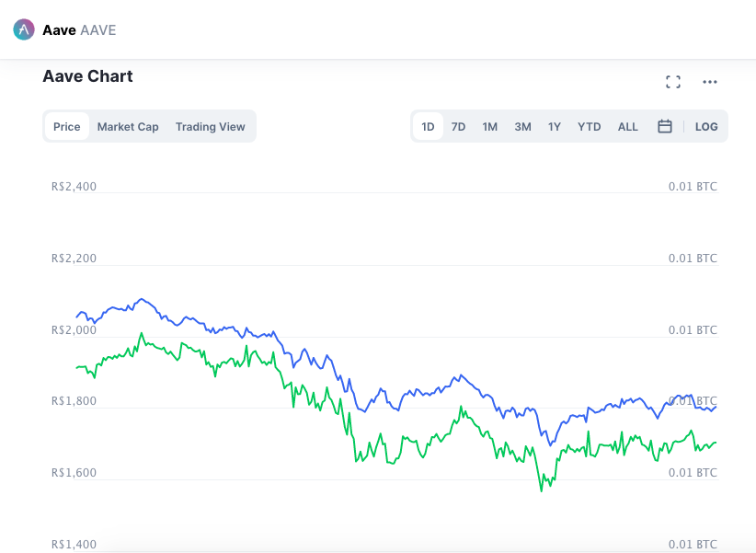Select 1M time range
This screenshot has height=553, width=756.
(490, 126)
